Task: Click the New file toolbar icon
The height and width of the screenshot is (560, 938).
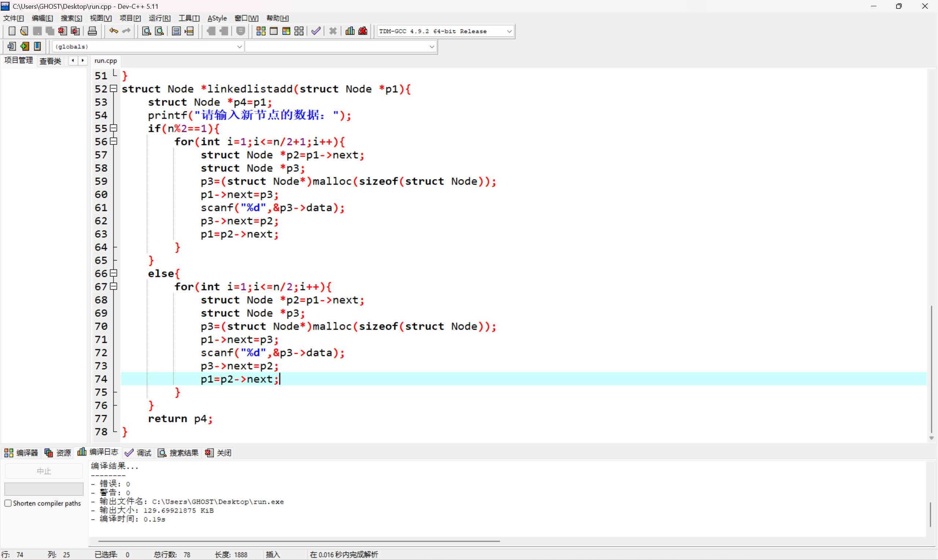Action: (12, 31)
